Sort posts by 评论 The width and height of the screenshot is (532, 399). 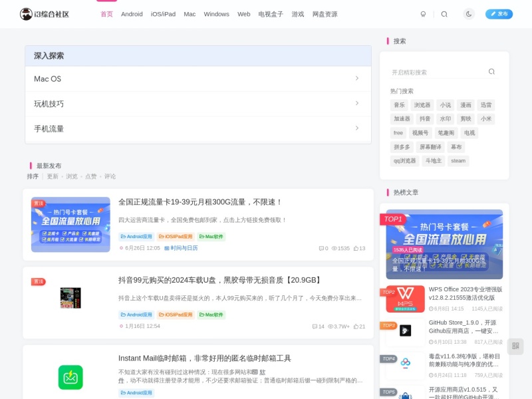[x=110, y=176]
